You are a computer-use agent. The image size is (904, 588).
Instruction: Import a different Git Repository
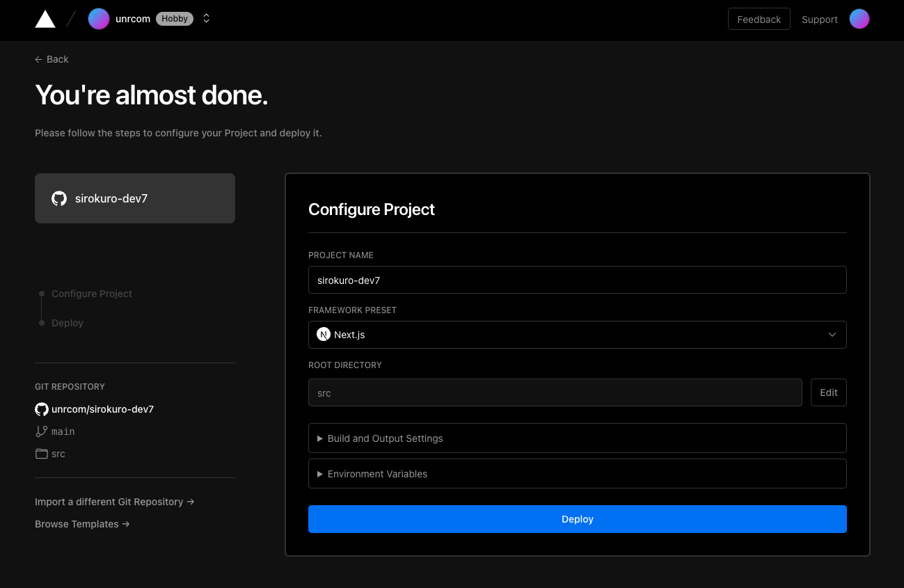pyautogui.click(x=114, y=502)
